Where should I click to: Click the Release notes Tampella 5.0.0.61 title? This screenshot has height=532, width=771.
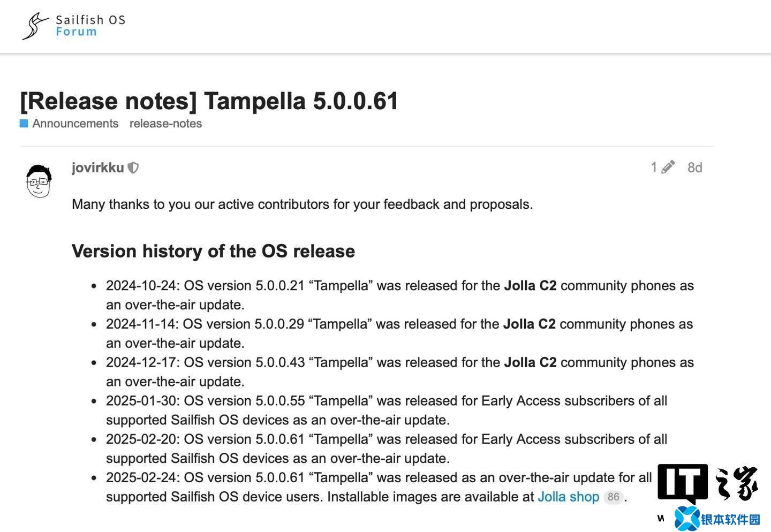click(x=209, y=101)
